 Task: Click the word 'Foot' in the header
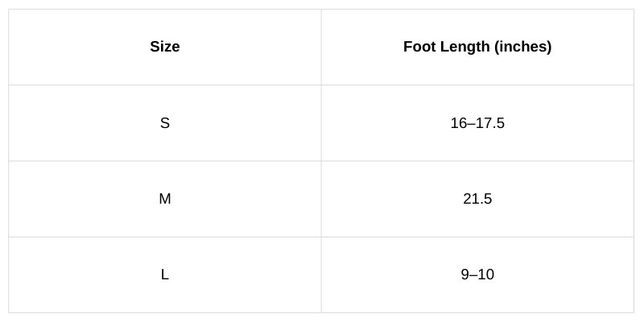[x=419, y=47]
